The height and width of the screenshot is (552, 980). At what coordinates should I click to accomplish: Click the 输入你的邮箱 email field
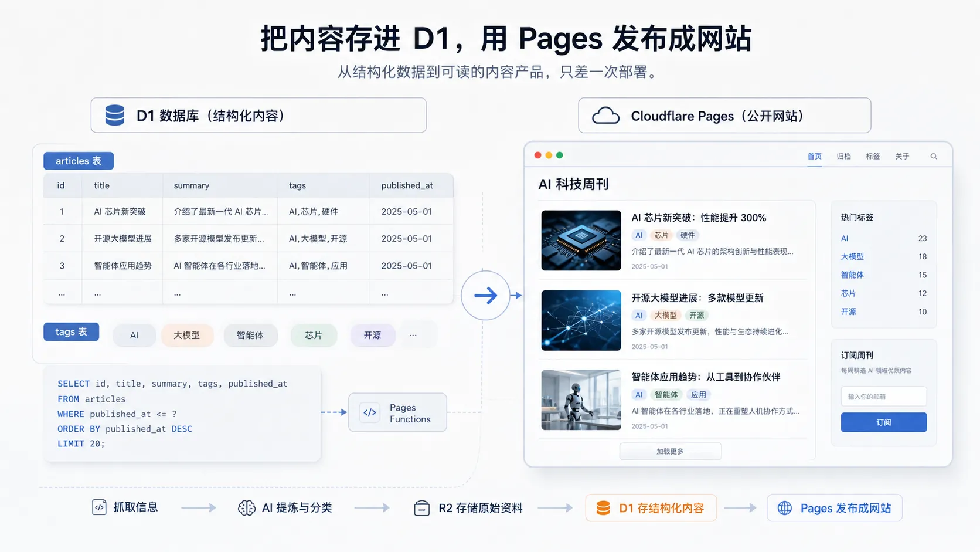(884, 397)
